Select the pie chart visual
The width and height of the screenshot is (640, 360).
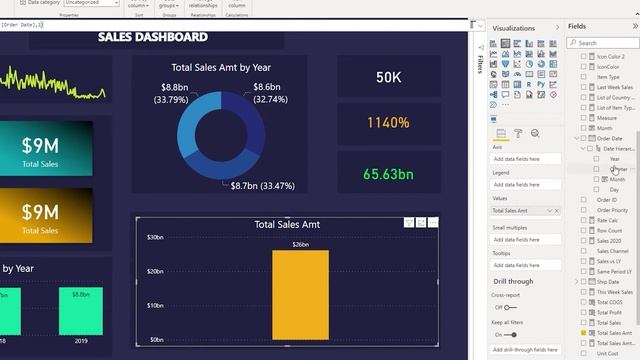coord(529,64)
